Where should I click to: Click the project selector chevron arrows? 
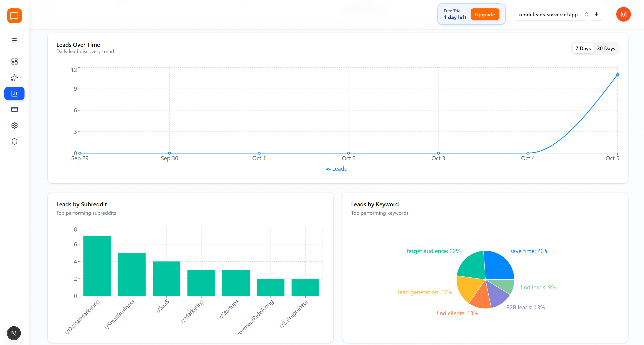586,15
